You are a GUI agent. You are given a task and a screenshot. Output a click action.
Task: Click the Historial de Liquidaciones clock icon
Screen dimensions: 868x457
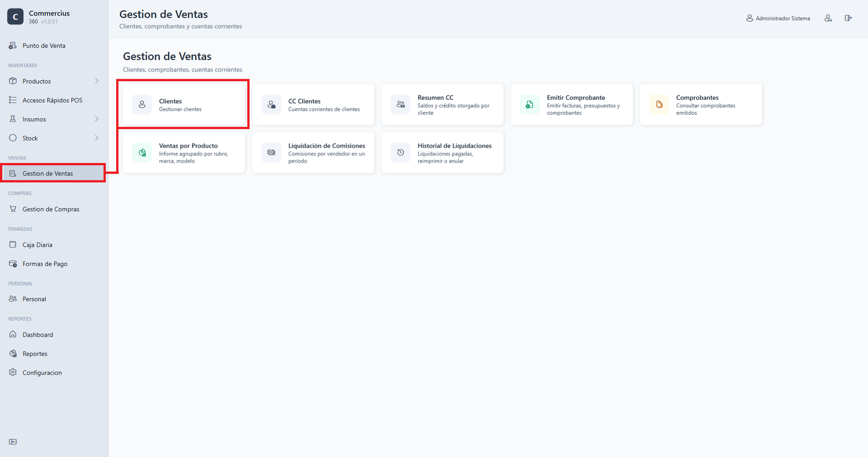[400, 153]
